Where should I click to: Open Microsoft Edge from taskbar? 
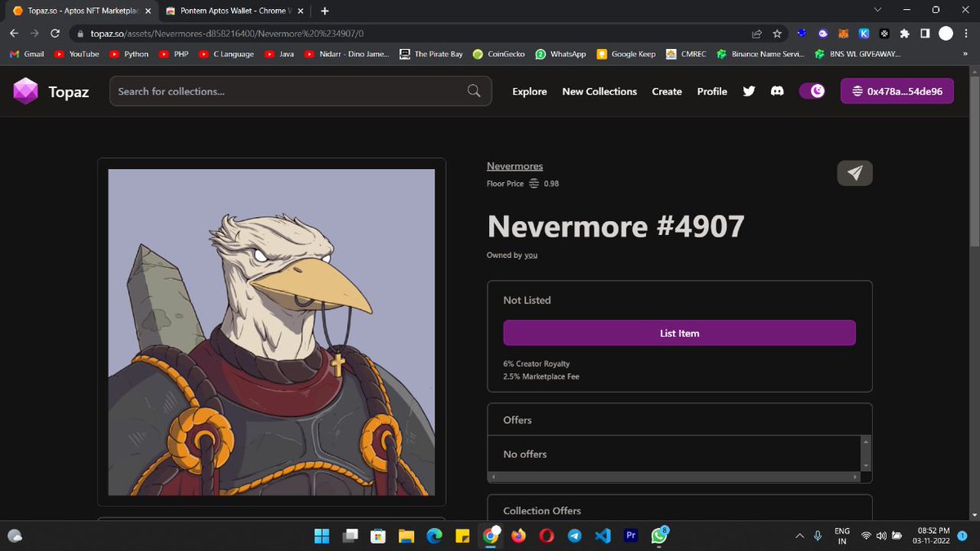click(434, 535)
